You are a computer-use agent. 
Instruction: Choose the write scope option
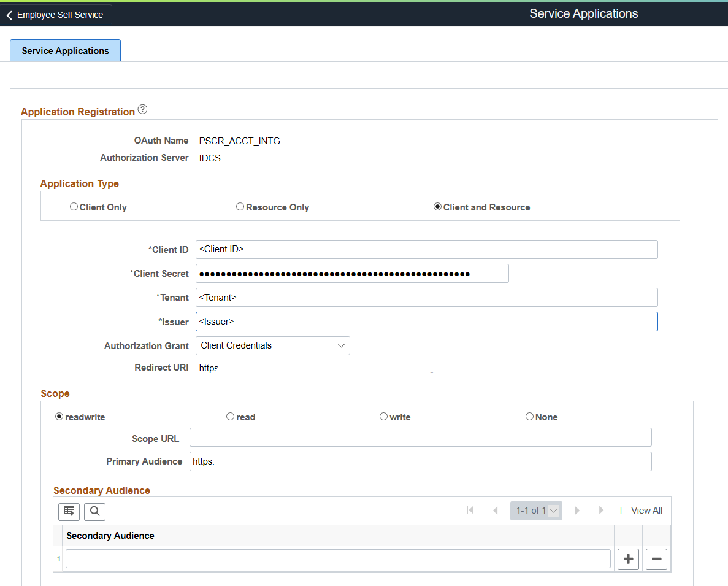point(383,417)
